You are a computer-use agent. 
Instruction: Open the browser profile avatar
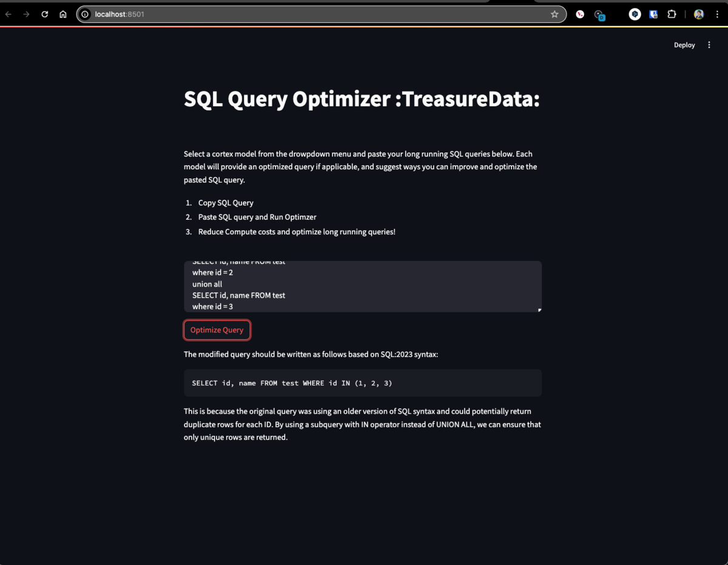[x=699, y=14]
